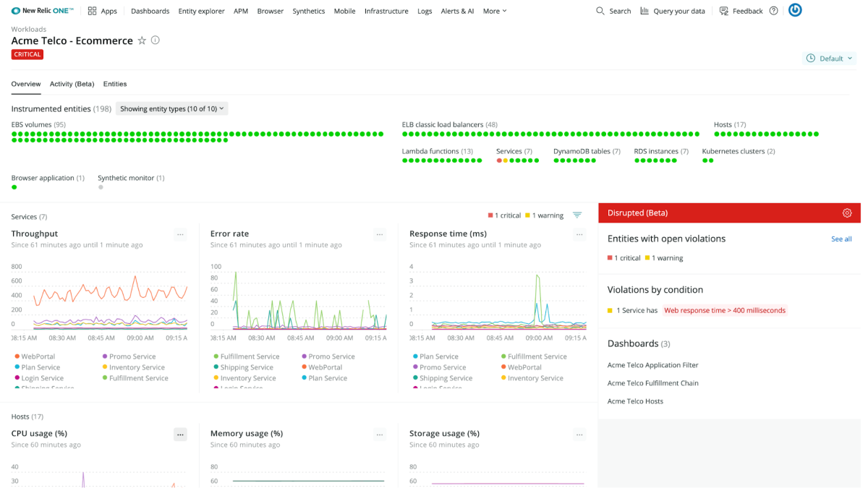This screenshot has width=868, height=488.
Task: Switch to the Entities tab
Action: click(x=115, y=84)
